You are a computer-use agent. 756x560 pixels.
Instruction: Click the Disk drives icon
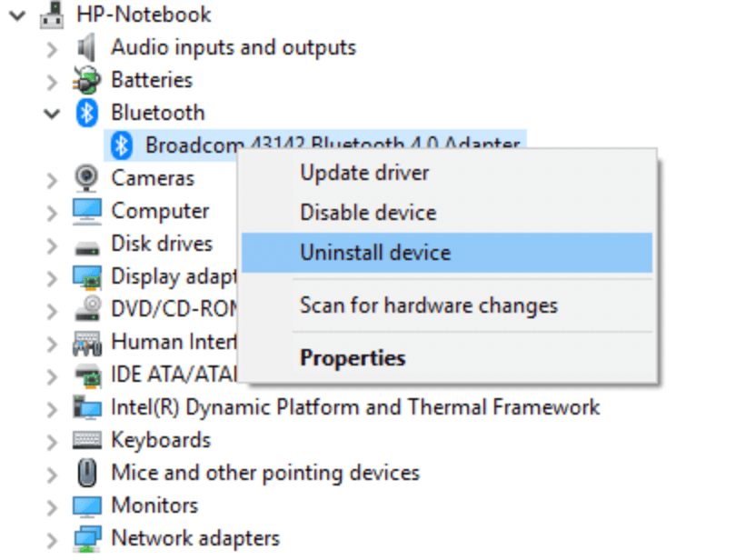88,244
